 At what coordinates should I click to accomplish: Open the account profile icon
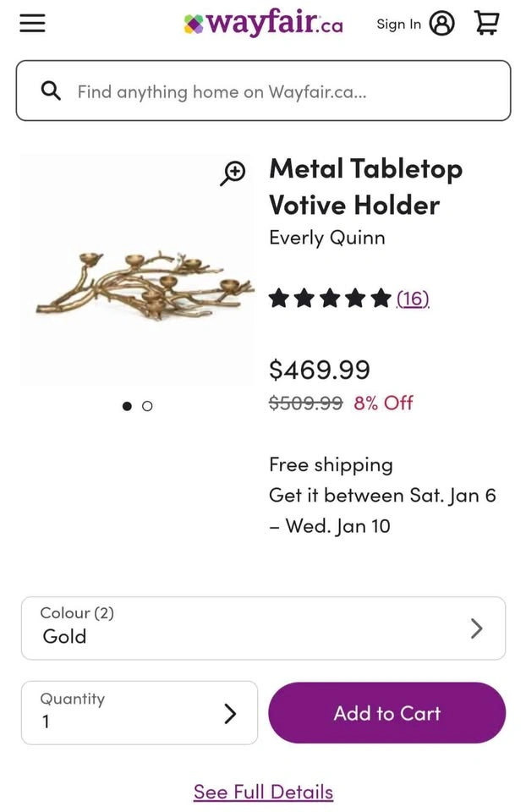tap(441, 24)
